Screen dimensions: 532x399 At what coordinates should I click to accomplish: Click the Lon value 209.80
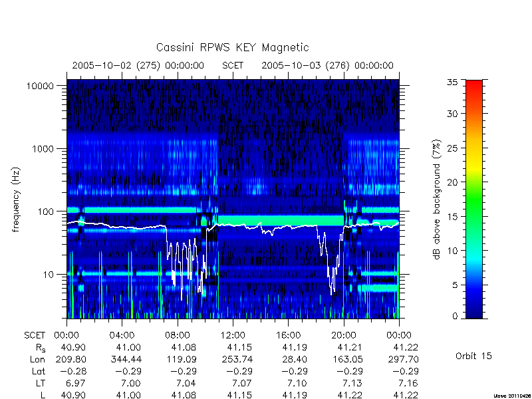[x=70, y=359]
